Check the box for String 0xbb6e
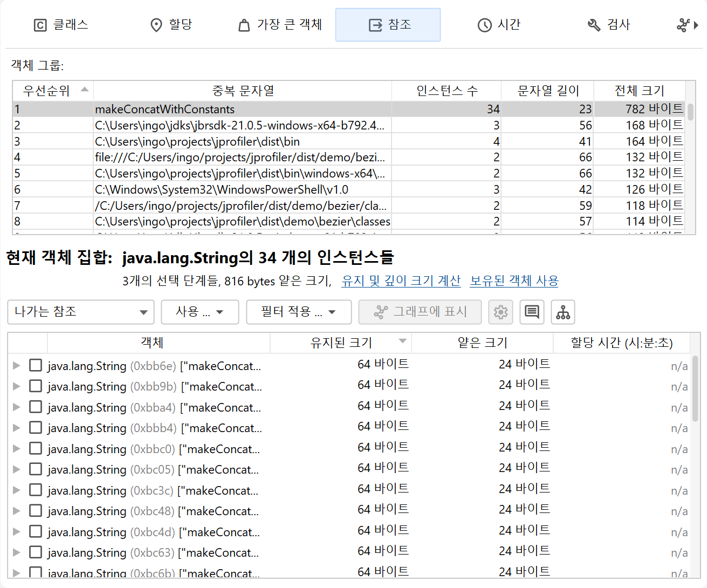The height and width of the screenshot is (588, 707). (36, 366)
